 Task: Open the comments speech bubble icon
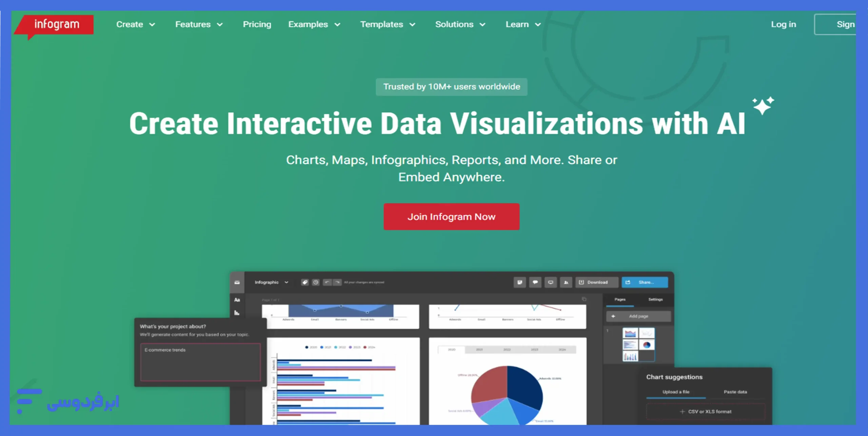(x=535, y=282)
